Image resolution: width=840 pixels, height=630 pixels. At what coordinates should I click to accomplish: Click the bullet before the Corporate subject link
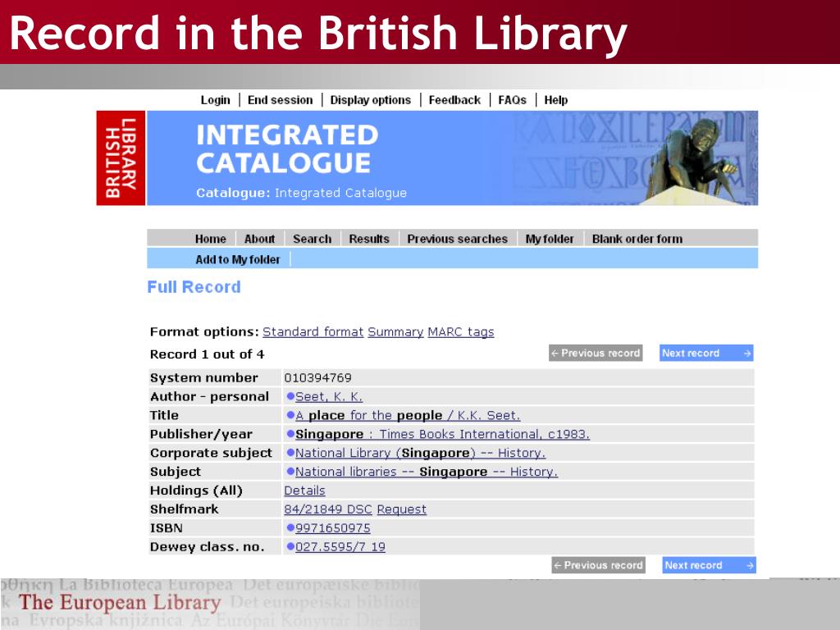click(290, 453)
